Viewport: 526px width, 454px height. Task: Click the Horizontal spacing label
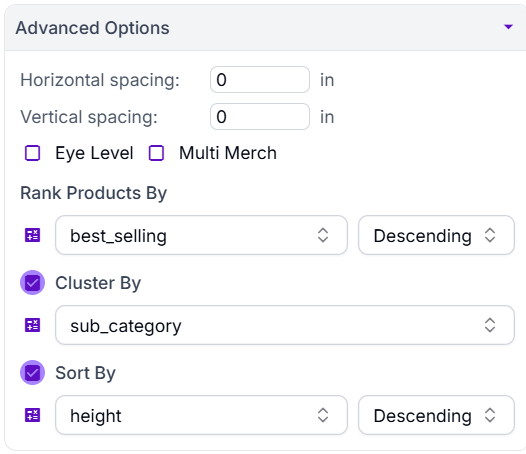click(100, 81)
